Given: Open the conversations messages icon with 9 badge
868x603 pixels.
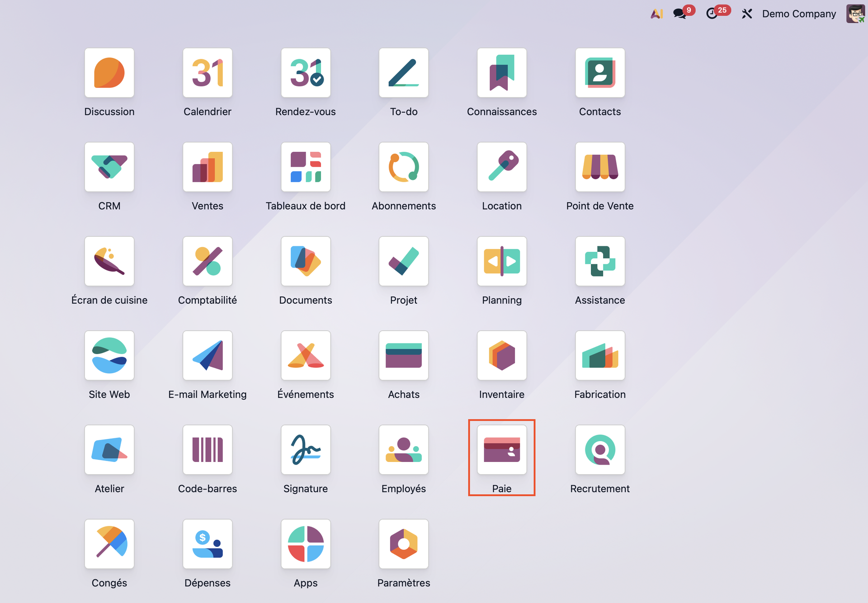Looking at the screenshot, I should (679, 14).
